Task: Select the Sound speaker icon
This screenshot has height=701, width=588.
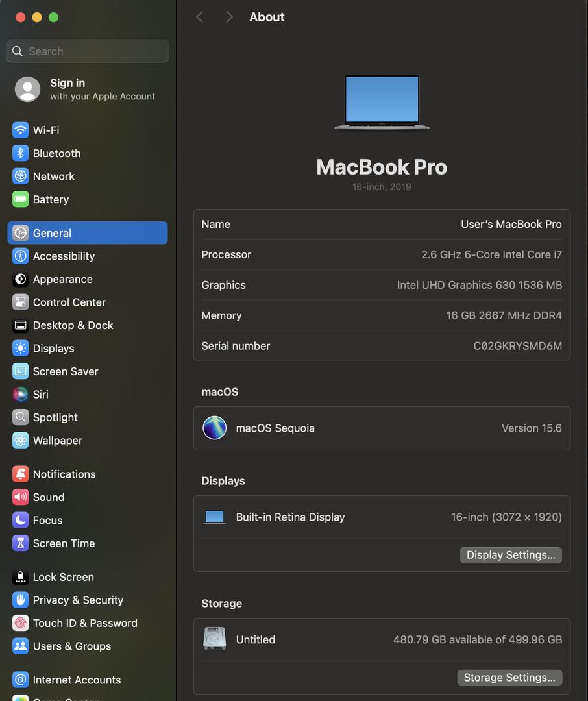Action: [x=20, y=497]
